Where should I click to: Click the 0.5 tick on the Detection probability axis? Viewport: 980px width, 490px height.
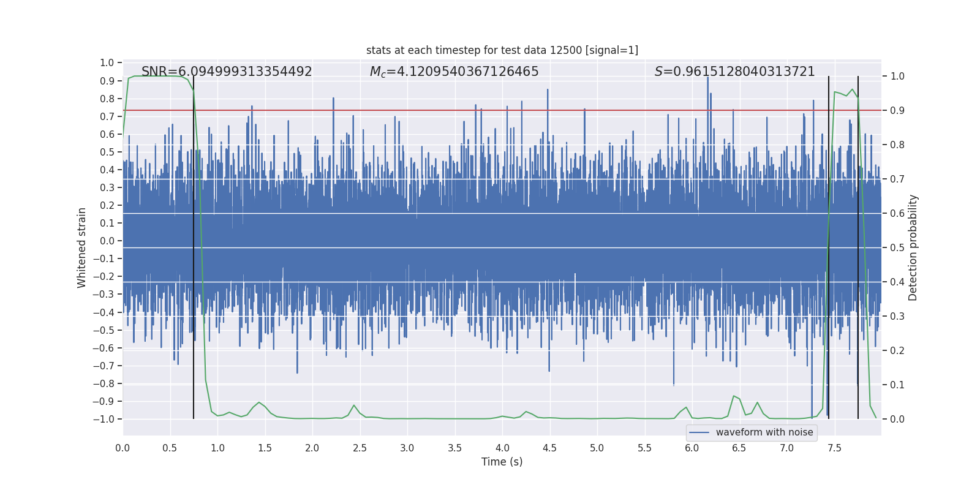[x=897, y=248]
